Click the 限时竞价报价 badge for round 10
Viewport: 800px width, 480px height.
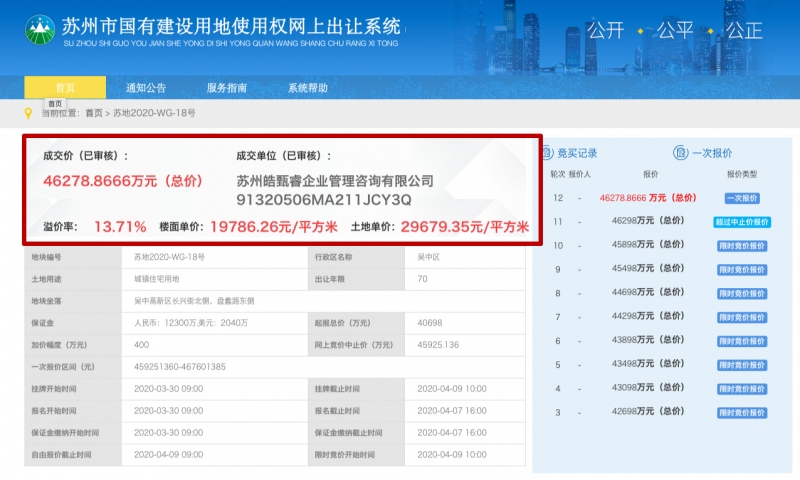click(x=742, y=245)
